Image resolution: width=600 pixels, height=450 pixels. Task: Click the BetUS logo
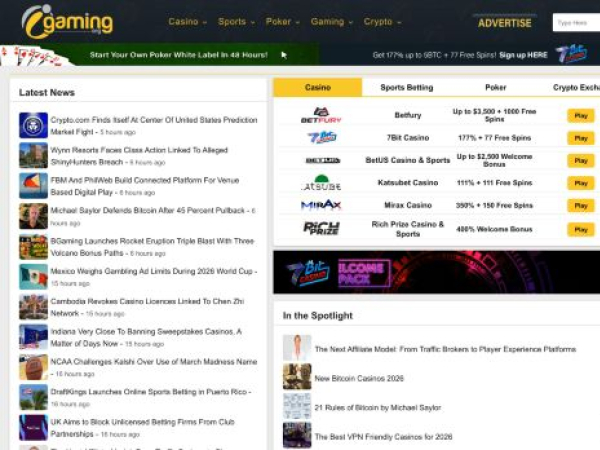click(x=323, y=160)
